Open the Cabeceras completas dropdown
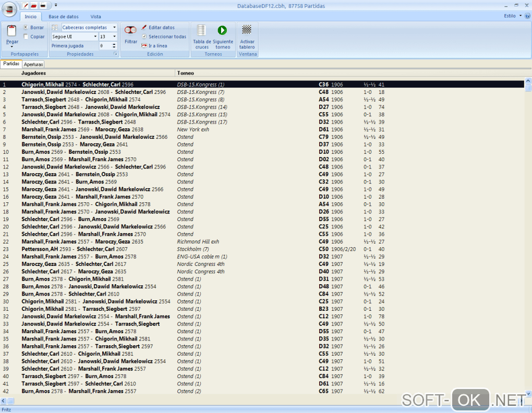The image size is (532, 413). [114, 27]
